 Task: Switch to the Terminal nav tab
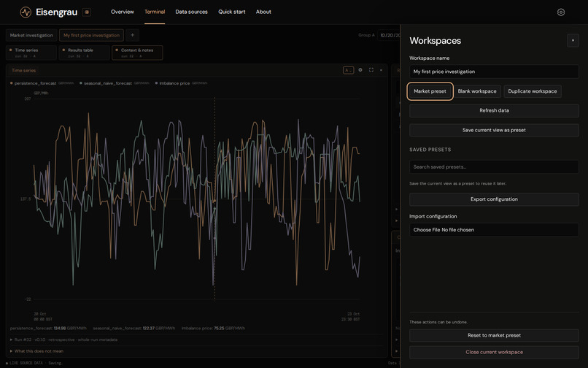[x=155, y=12]
